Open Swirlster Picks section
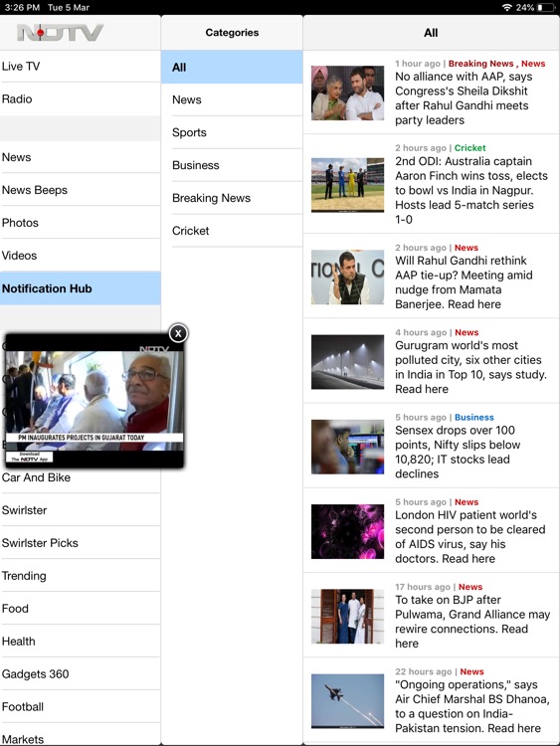This screenshot has height=746, width=560. pos(80,543)
